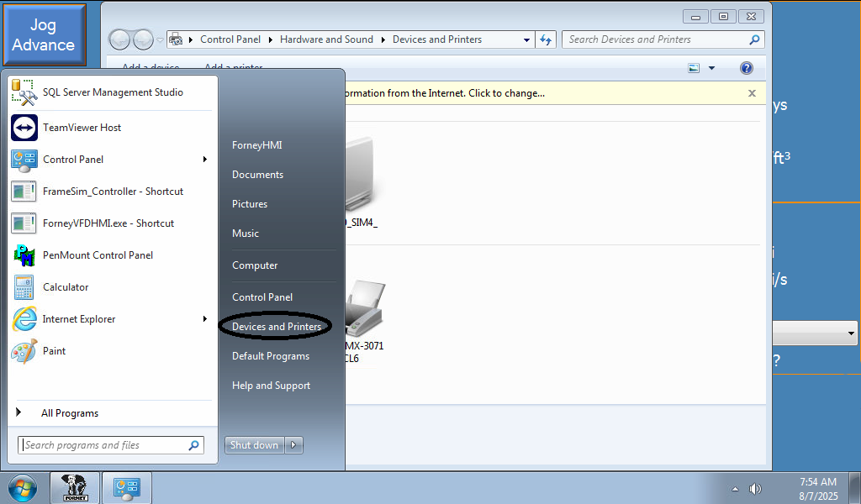Viewport: 861px width, 504px height.
Task: Open address bar history dropdown
Action: 526,39
